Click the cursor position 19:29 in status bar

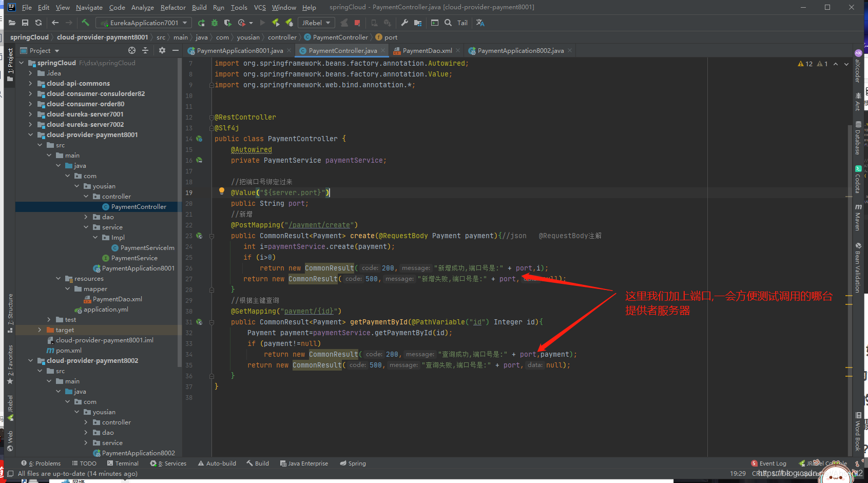[738, 473]
